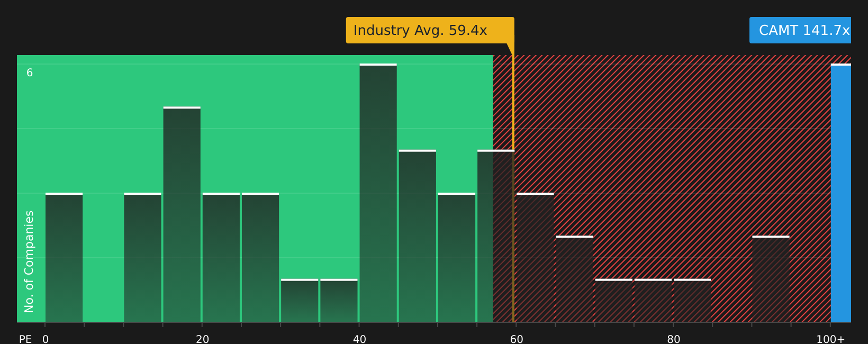Select the hatched bar for PE 70–75
The image size is (868, 344).
pos(614,301)
